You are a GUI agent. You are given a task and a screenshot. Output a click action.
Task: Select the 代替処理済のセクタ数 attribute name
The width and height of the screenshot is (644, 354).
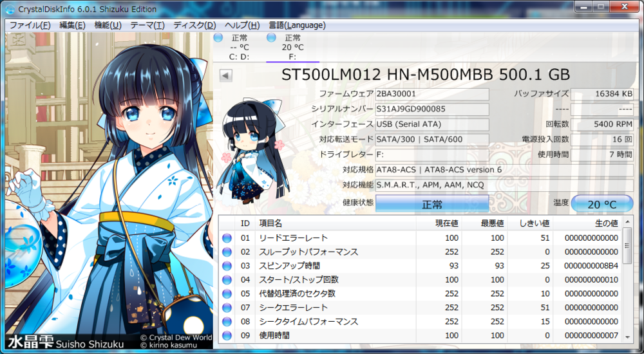[298, 294]
